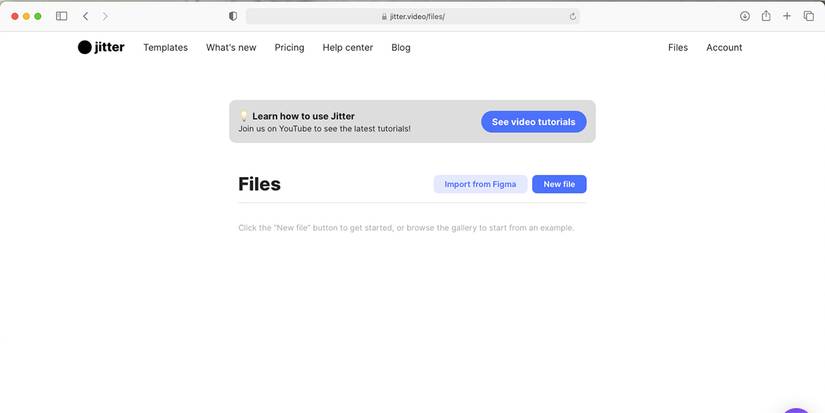This screenshot has height=413, width=825.
Task: Click See video tutorials button
Action: tap(534, 122)
